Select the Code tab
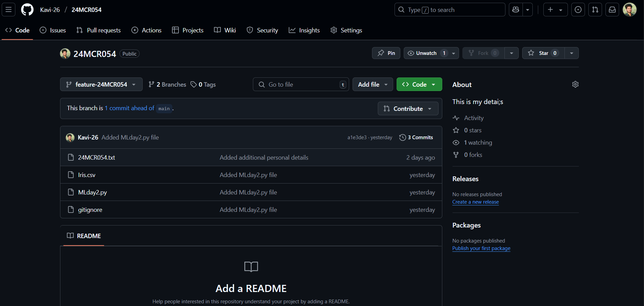 click(x=17, y=30)
